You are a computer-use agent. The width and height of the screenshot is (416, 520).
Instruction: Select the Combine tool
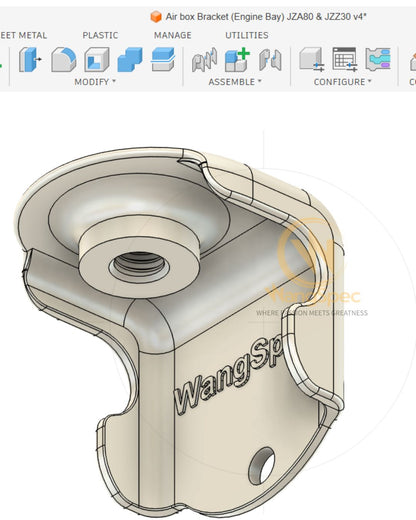coord(130,60)
